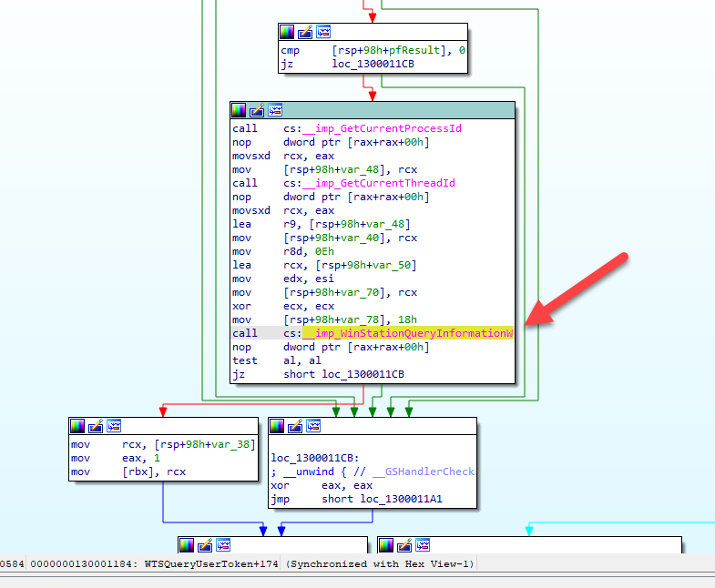The width and height of the screenshot is (715, 588).
Task: Click the loc_1300011CB: label line
Action: click(315, 458)
